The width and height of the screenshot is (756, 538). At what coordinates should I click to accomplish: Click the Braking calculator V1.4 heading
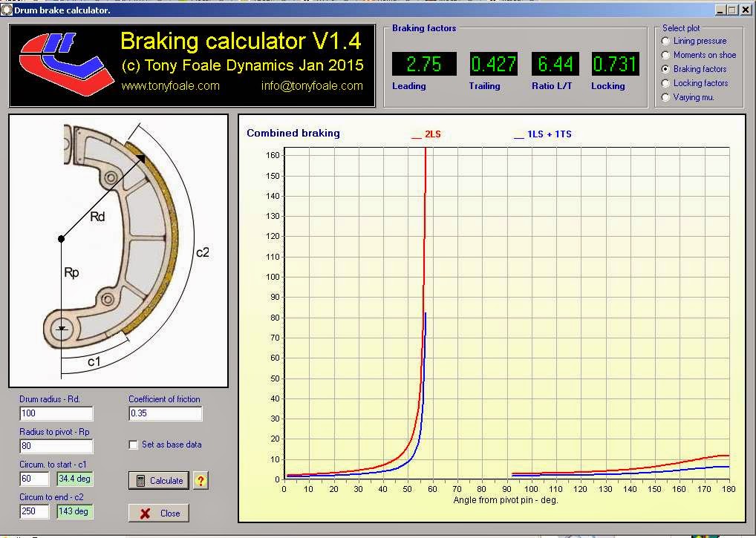tap(241, 41)
